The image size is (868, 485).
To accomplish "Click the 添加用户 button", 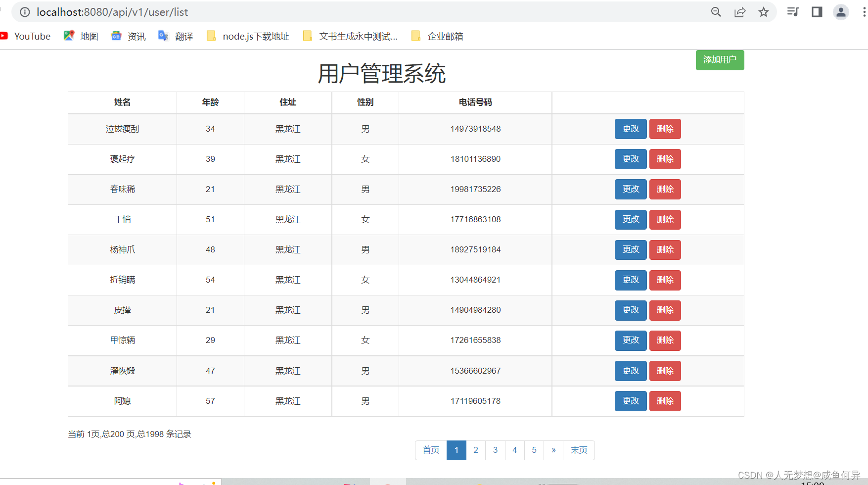I will click(x=720, y=60).
